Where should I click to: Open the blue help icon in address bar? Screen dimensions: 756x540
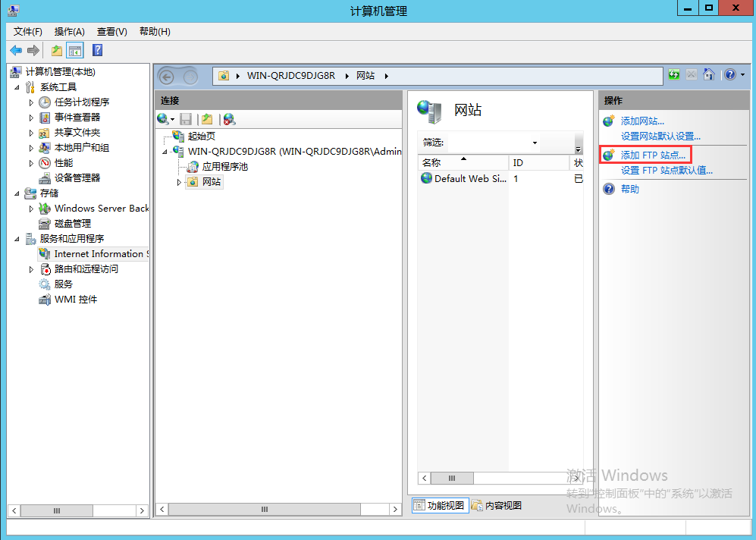coord(730,75)
